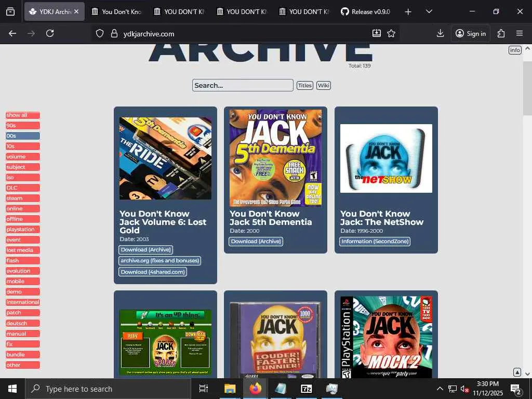Toggle the subject filter tag
Viewport: 532px width, 399px height.
[x=23, y=167]
